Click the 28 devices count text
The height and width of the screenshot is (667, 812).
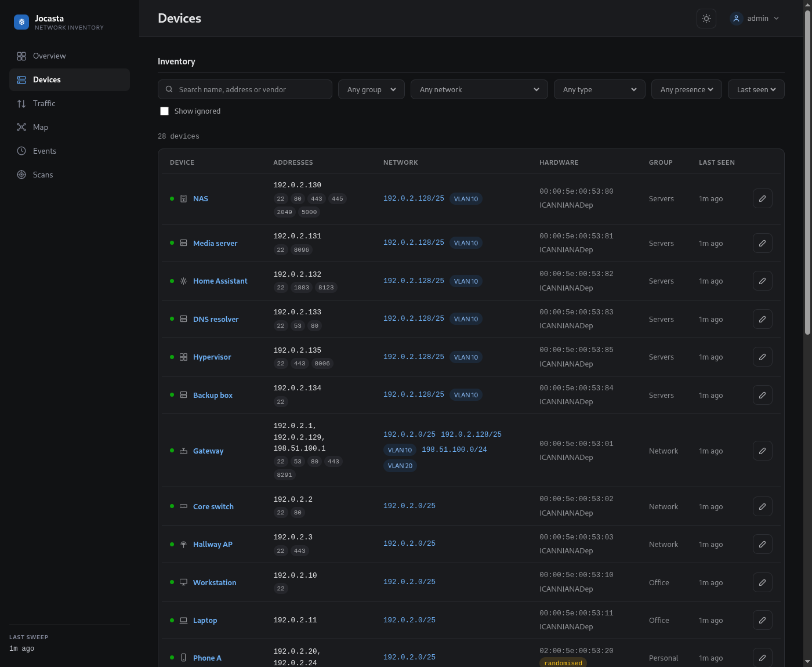click(x=179, y=136)
